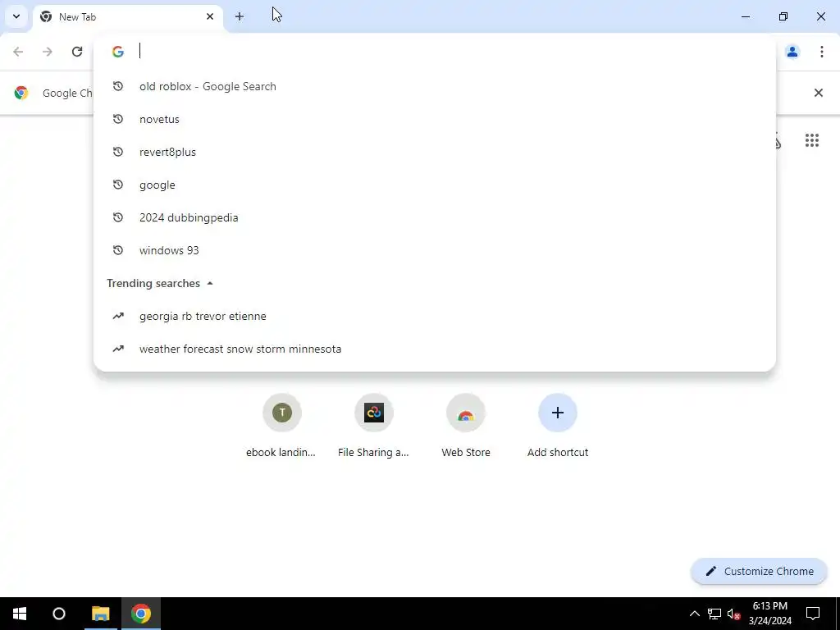The image size is (840, 630).
Task: Select 'weather forecast snow storm minnesota' trend
Action: tap(435, 349)
